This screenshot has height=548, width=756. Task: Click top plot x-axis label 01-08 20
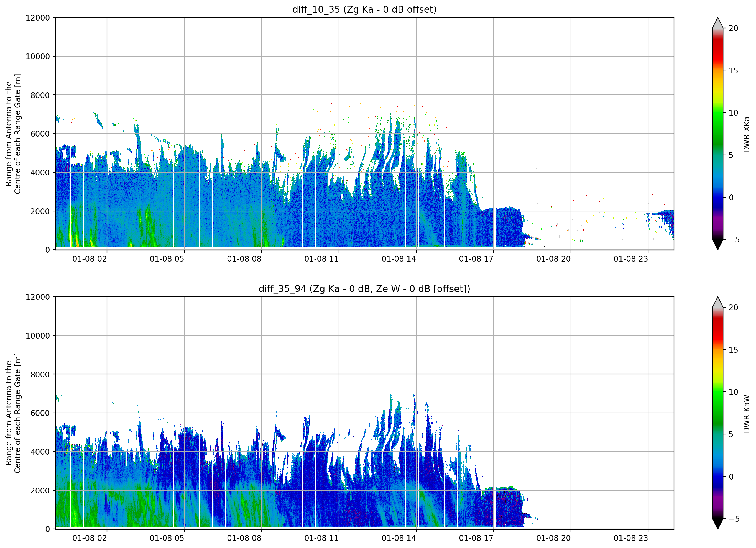tap(554, 259)
